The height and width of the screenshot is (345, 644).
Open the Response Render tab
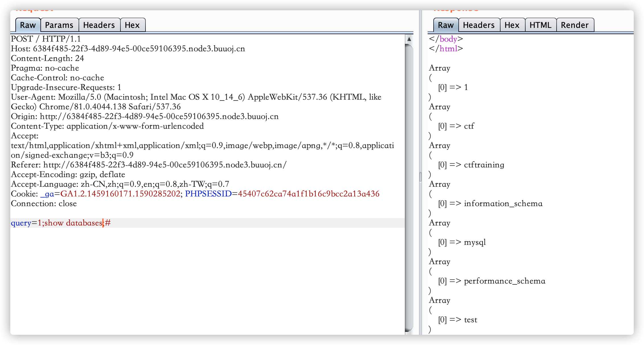pos(575,25)
